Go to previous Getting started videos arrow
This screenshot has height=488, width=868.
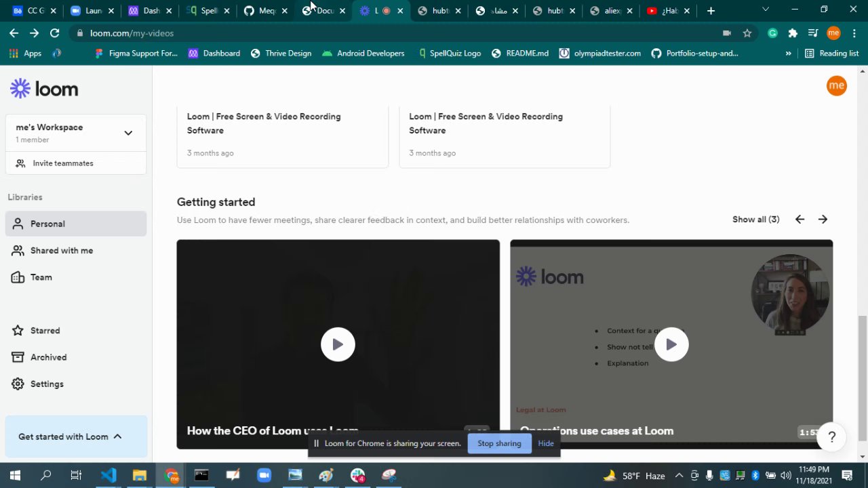pyautogui.click(x=800, y=220)
